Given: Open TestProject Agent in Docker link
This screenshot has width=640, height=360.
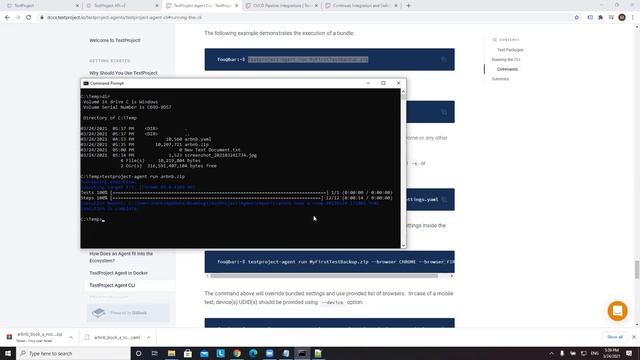Looking at the screenshot, I should point(119,273).
